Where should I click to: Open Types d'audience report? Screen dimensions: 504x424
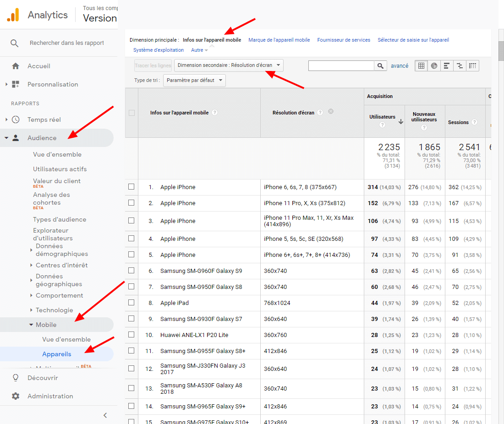coord(60,220)
